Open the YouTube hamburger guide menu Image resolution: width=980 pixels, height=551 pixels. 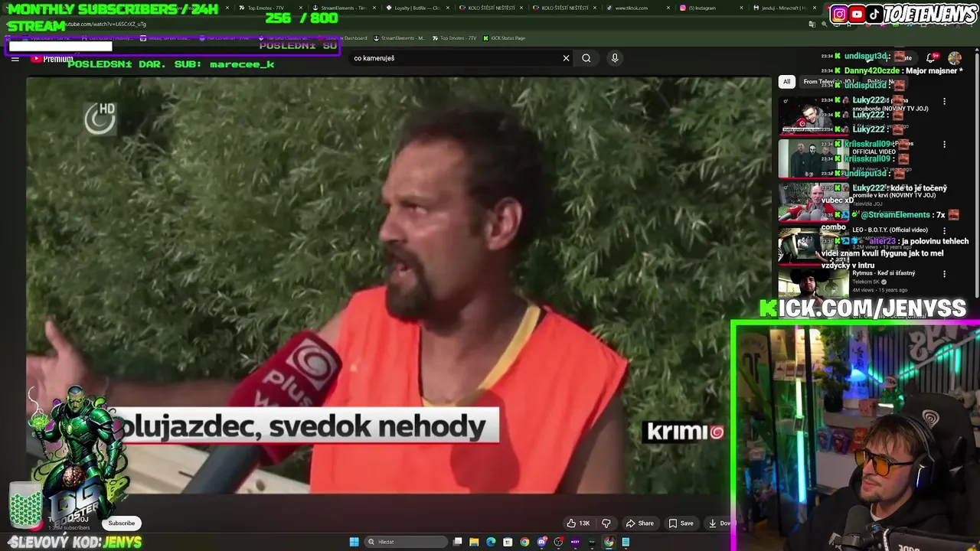15,58
